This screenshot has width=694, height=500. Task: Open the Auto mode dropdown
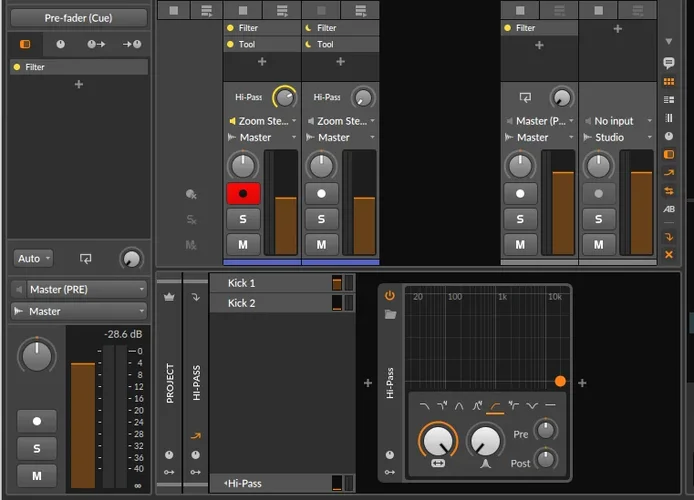click(33, 258)
